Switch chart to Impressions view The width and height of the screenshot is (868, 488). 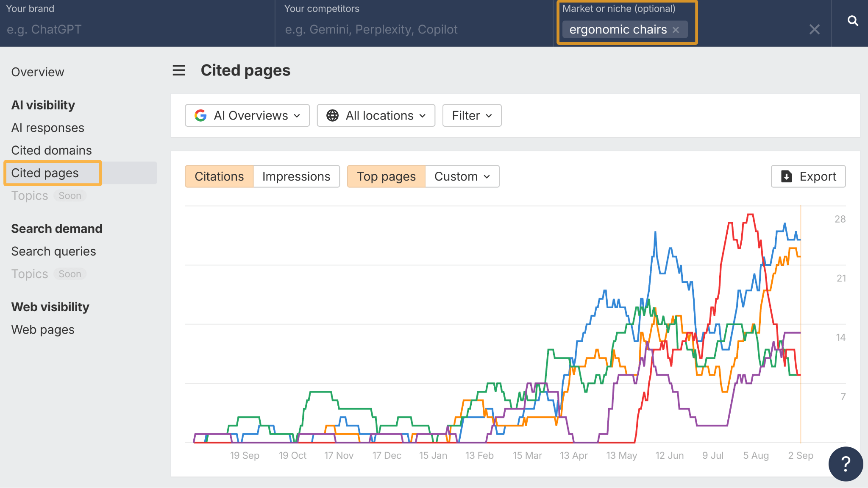[296, 176]
